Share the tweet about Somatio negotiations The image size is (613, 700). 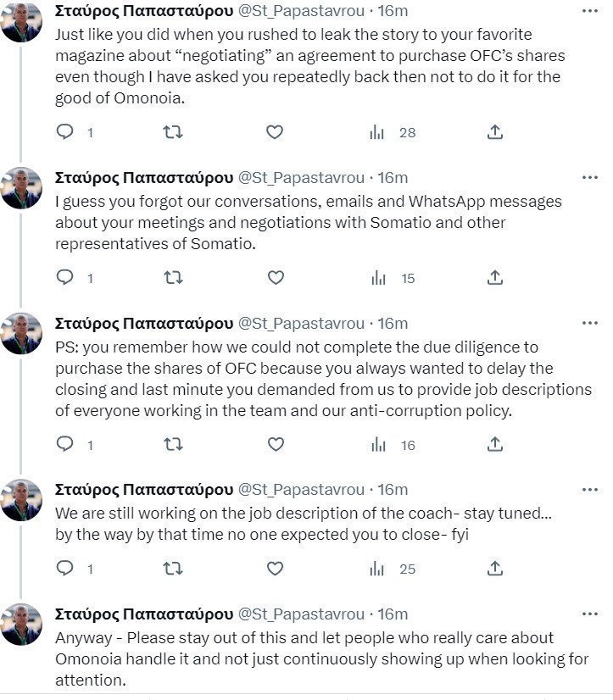coord(495,277)
